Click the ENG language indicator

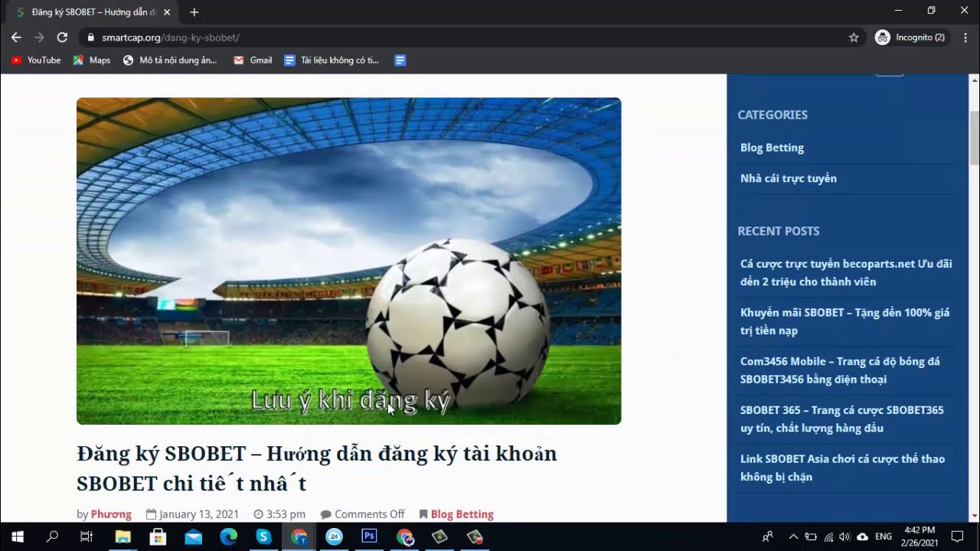click(884, 536)
